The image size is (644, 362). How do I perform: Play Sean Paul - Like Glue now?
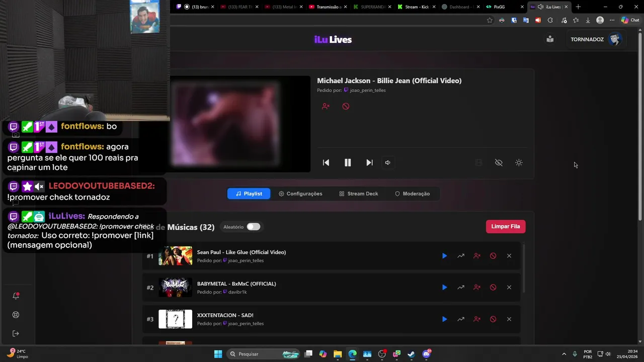click(x=444, y=256)
